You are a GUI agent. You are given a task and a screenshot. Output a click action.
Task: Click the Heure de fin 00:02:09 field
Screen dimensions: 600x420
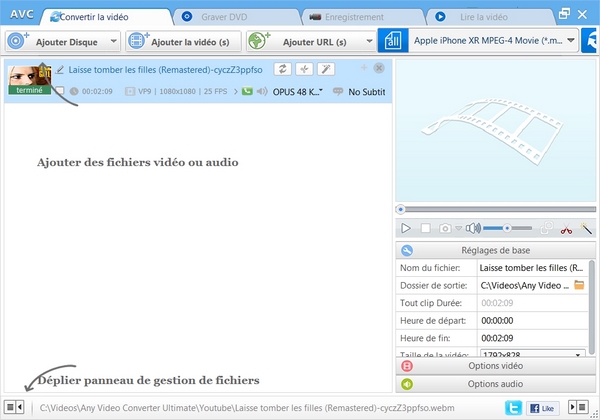(532, 338)
